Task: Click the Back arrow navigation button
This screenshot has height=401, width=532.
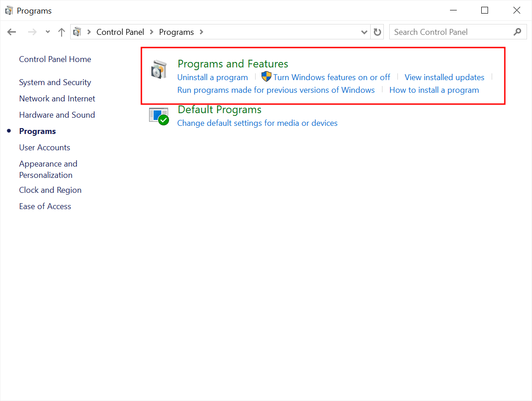Action: click(11, 32)
